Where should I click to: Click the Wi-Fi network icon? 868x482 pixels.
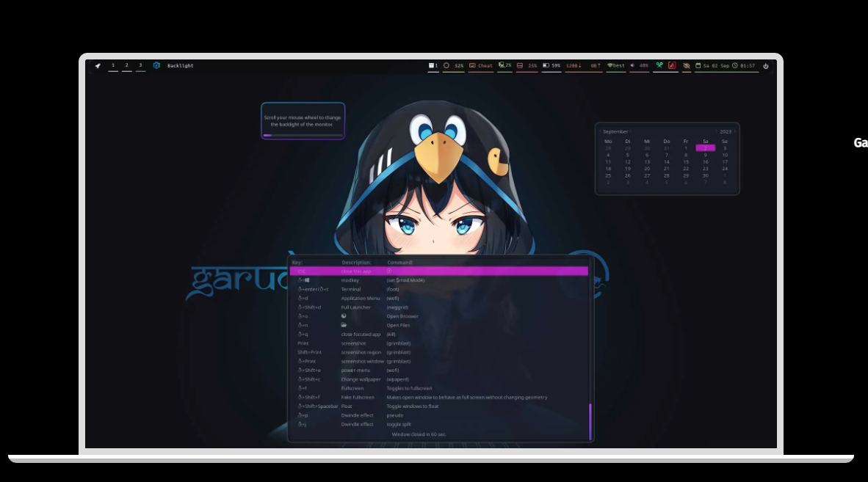click(610, 66)
